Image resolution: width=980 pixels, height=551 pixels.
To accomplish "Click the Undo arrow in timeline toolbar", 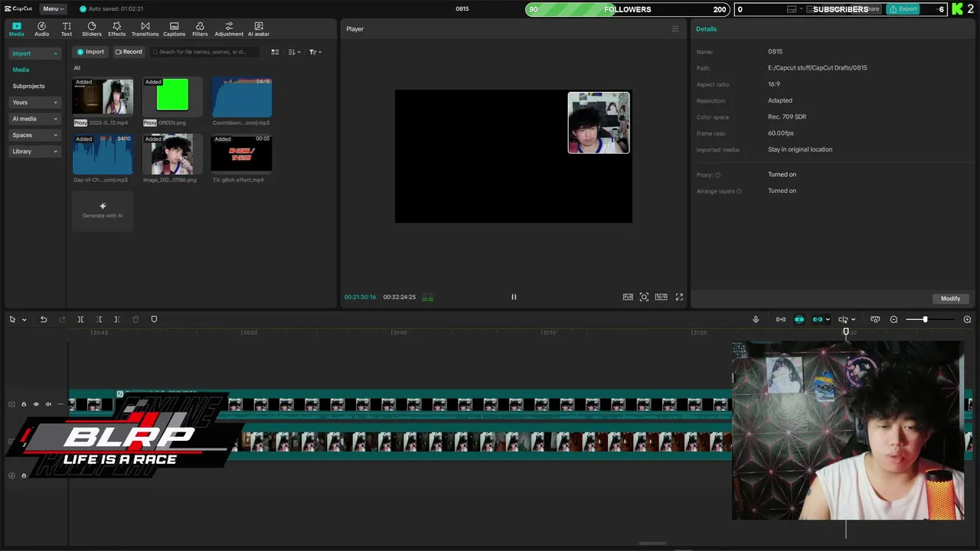I will tap(44, 319).
